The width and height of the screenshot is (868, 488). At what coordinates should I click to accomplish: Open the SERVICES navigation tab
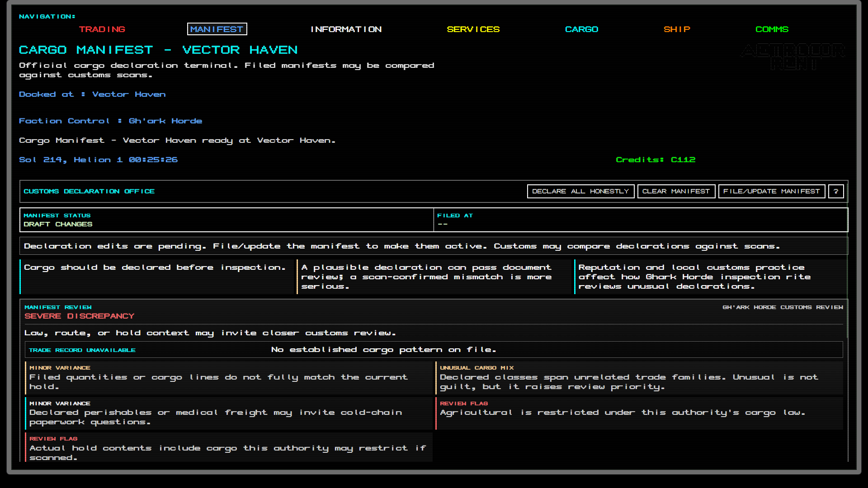point(473,29)
